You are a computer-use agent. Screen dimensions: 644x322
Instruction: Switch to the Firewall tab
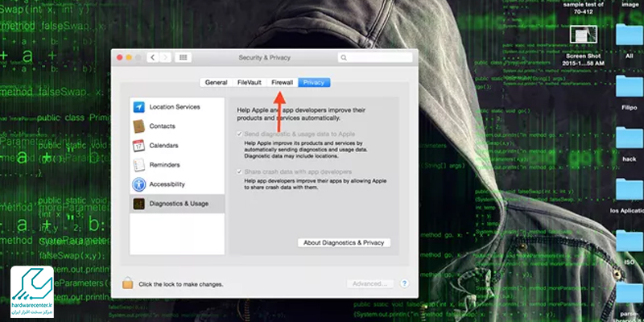click(282, 82)
